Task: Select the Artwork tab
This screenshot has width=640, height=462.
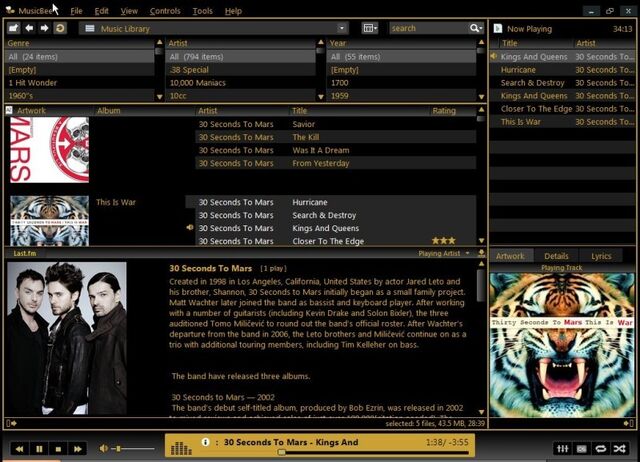Action: pyautogui.click(x=510, y=256)
